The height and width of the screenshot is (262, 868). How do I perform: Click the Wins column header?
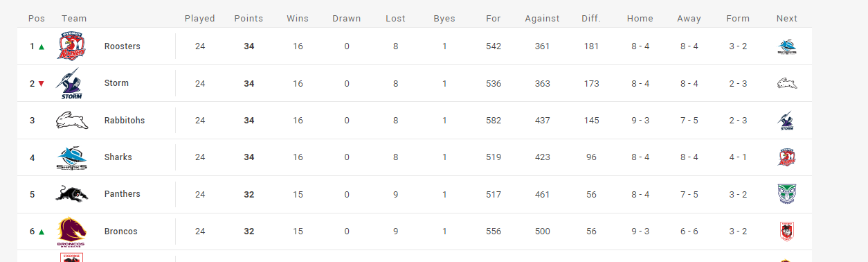[x=298, y=19]
